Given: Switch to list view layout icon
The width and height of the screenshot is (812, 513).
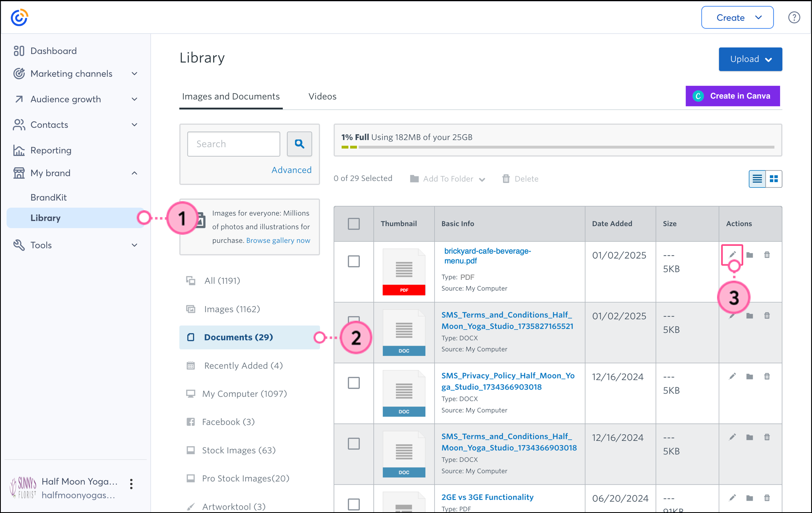Looking at the screenshot, I should click(757, 179).
